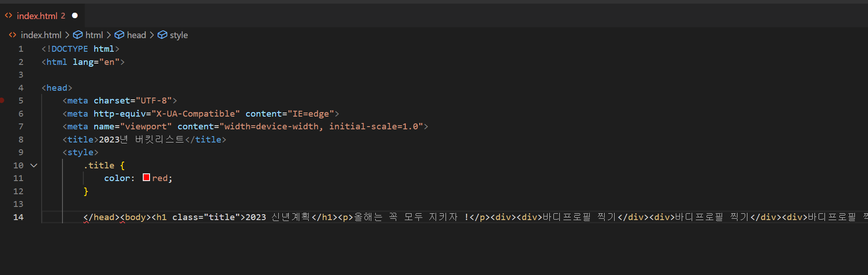Click the cube icon beside html breadcrumb
The width and height of the screenshot is (868, 275).
click(x=78, y=35)
